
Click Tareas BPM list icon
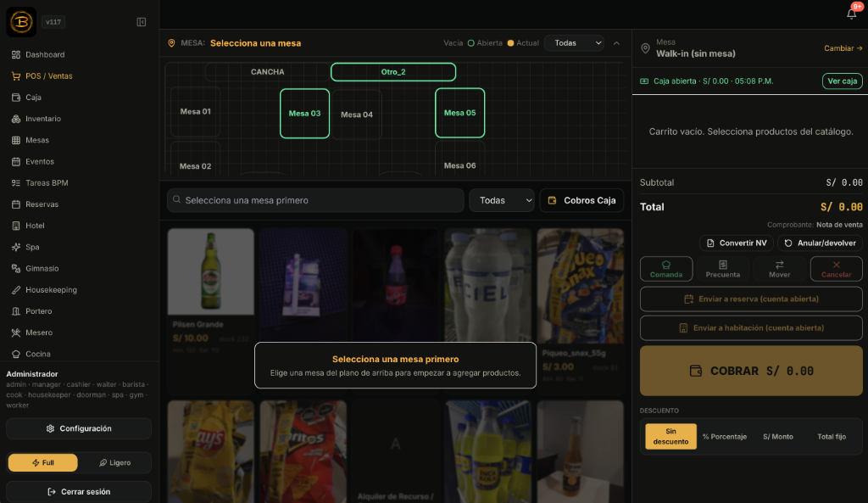point(16,183)
